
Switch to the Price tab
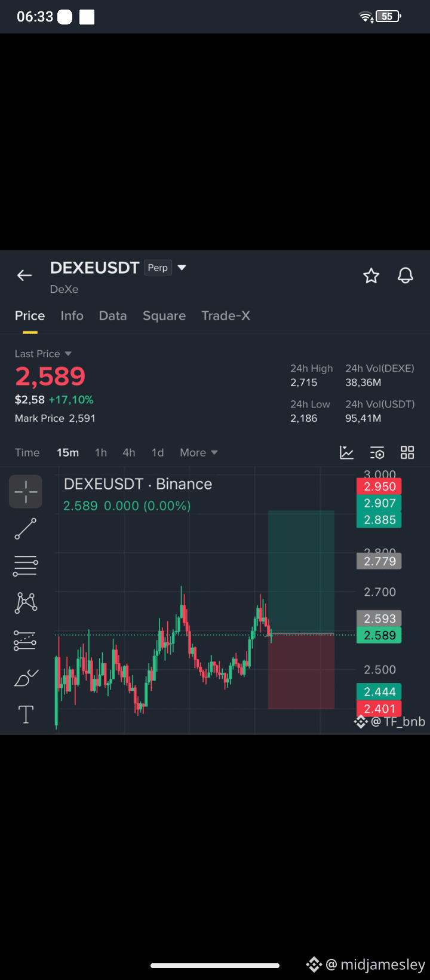point(30,316)
